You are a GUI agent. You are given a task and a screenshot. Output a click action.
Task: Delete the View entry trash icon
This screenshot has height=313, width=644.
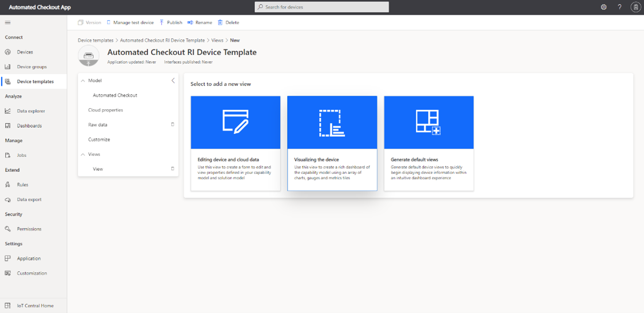(172, 168)
